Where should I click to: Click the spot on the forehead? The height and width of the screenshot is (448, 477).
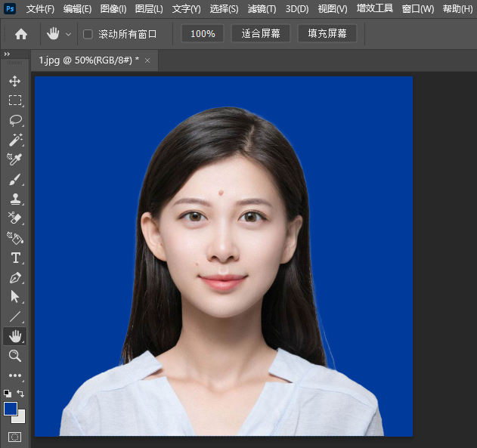[221, 192]
